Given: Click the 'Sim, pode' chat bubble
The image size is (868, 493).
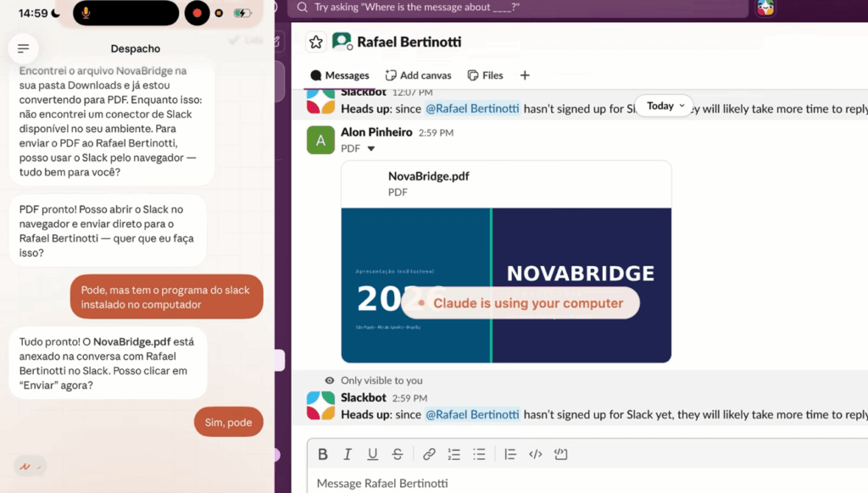Looking at the screenshot, I should pos(229,422).
